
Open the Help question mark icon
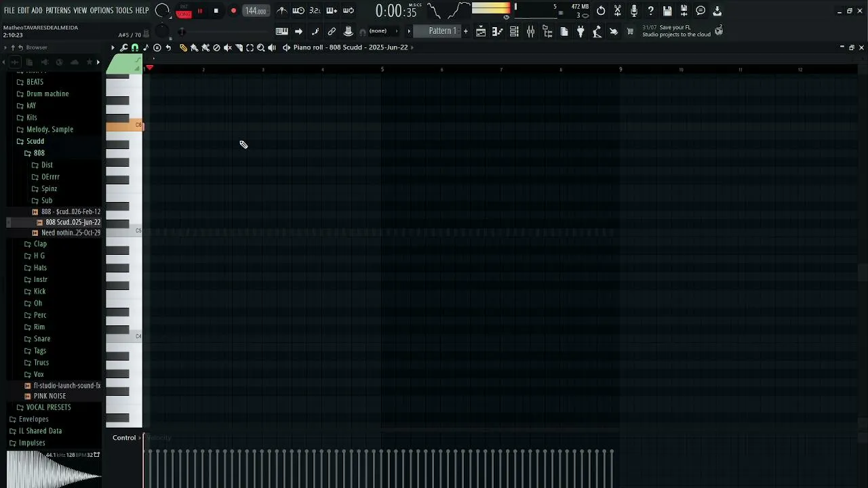(x=650, y=11)
